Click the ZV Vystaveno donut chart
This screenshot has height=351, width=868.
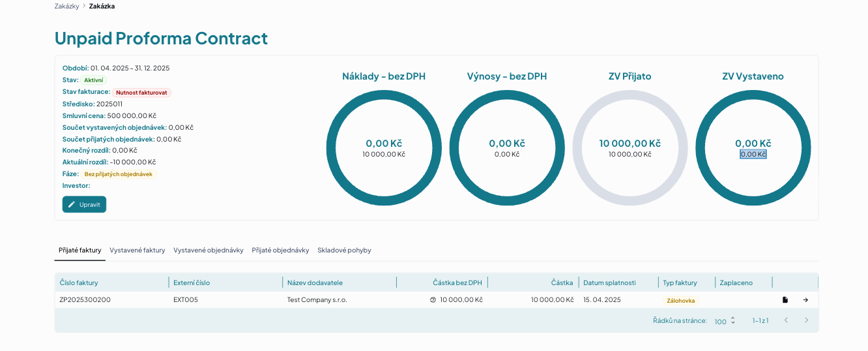click(753, 148)
